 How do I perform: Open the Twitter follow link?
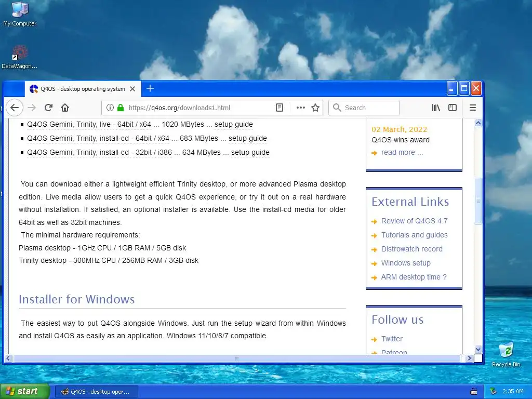click(x=392, y=339)
